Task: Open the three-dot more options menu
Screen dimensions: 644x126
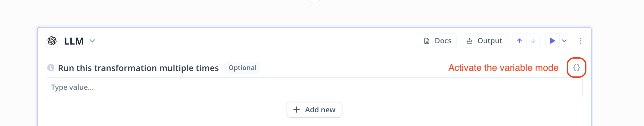Action: 581,41
